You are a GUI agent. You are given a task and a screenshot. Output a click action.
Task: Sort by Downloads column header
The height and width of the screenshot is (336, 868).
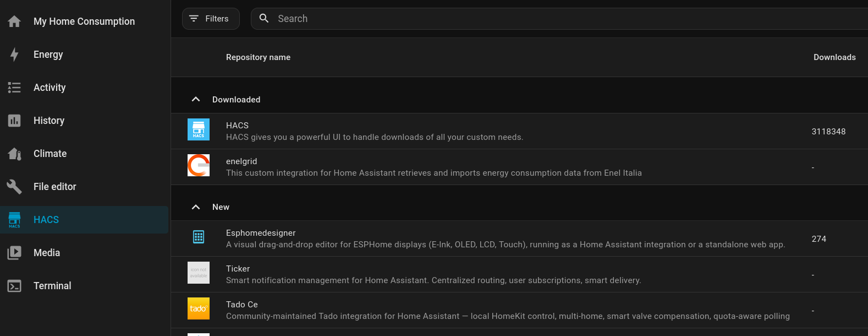tap(834, 57)
